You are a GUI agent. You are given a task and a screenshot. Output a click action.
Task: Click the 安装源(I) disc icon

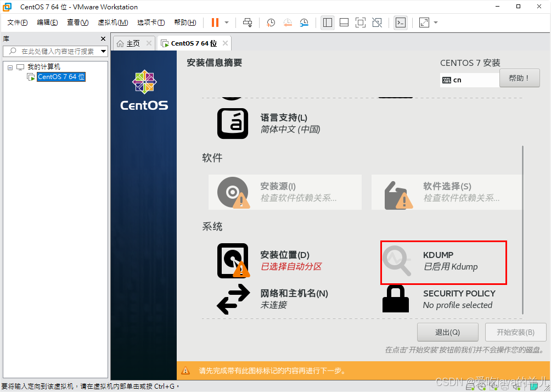pos(233,192)
